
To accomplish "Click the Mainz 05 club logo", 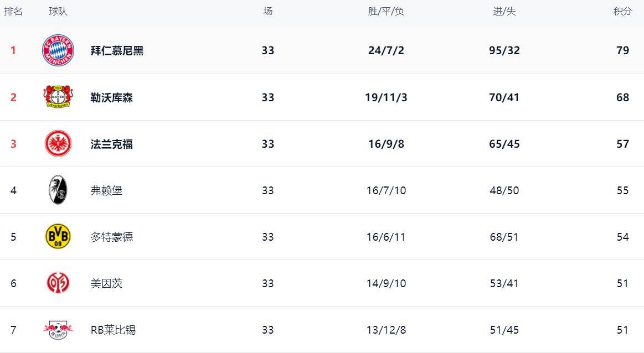I will tap(58, 283).
